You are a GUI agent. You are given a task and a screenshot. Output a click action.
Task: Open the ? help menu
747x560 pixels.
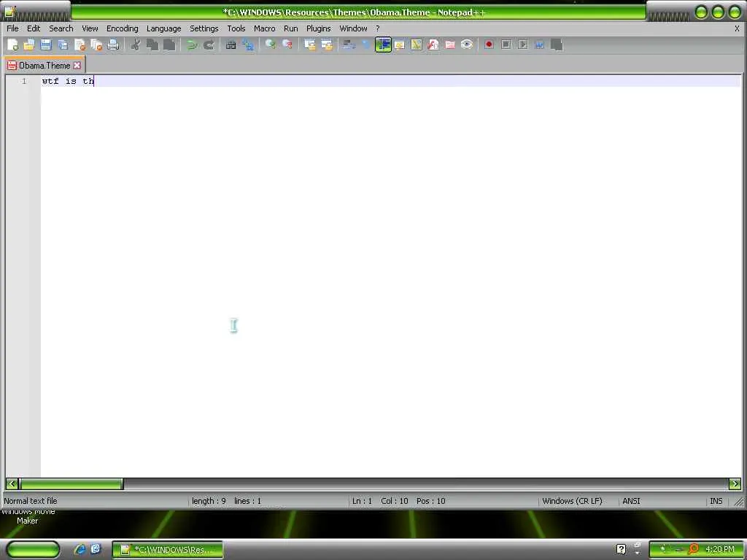378,28
